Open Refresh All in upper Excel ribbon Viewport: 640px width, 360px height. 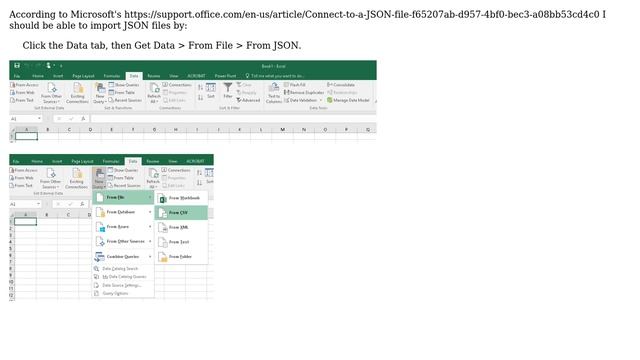154,93
